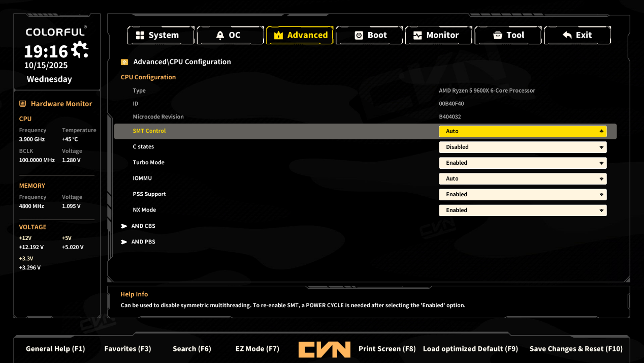Viewport: 644px width, 363px height.
Task: Open the SMT Control dropdown
Action: click(x=523, y=131)
